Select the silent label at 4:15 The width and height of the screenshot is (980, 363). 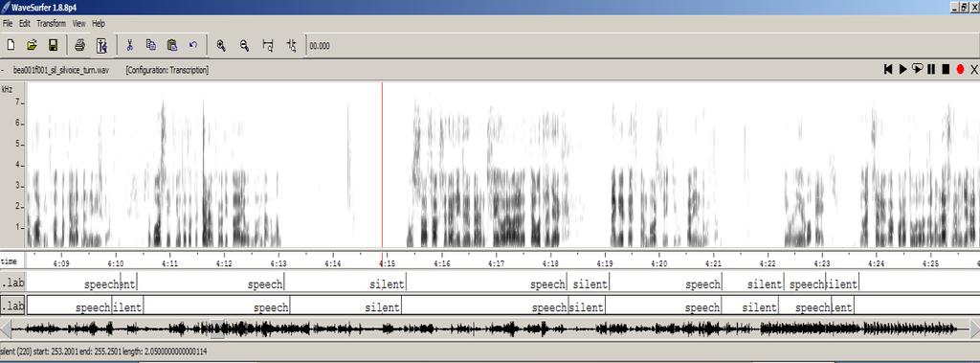click(x=387, y=284)
